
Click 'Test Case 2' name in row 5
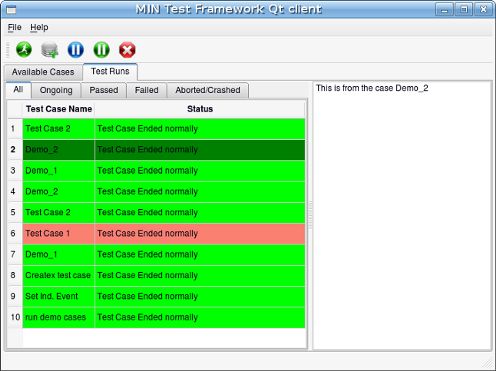[59, 212]
